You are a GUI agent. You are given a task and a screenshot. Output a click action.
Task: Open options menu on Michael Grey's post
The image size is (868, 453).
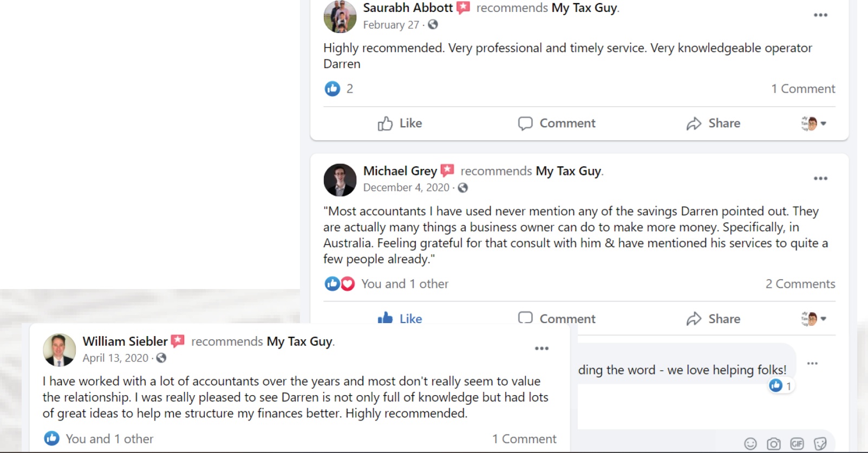[x=820, y=179]
